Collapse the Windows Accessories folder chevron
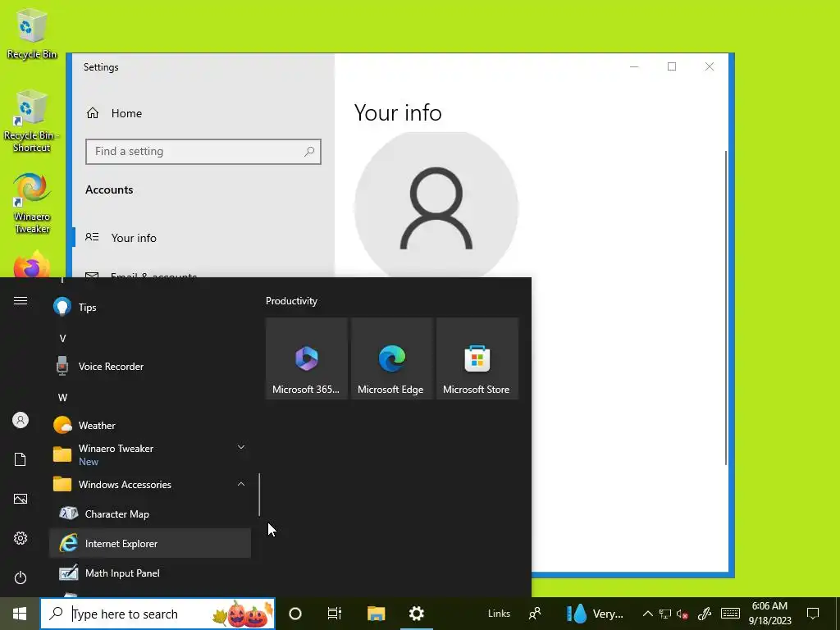The image size is (840, 630). [241, 484]
